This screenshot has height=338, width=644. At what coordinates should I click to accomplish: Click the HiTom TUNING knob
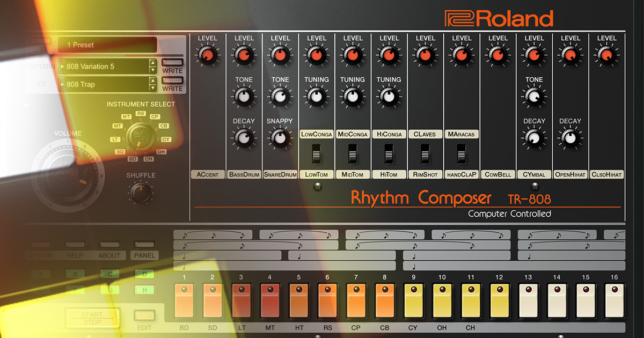coord(389,97)
